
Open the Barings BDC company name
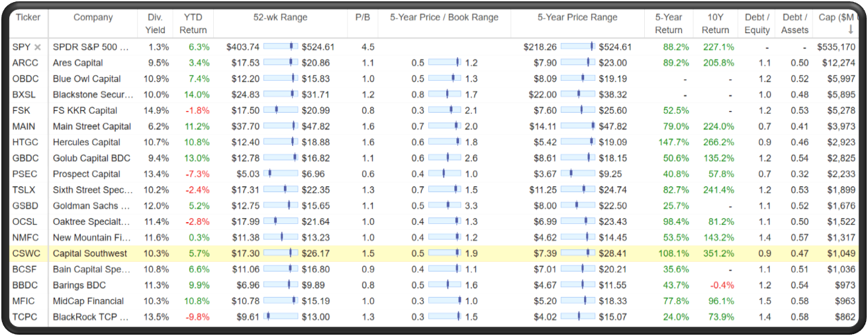pyautogui.click(x=79, y=285)
